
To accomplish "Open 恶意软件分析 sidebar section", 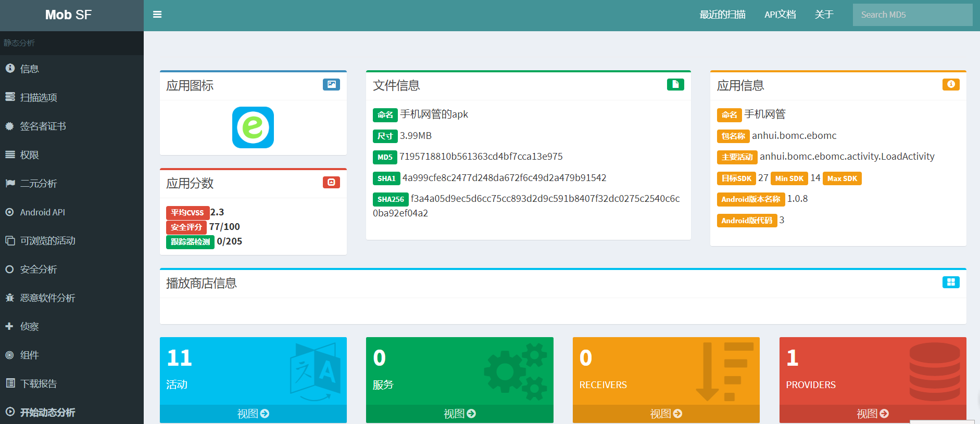I will [x=47, y=298].
